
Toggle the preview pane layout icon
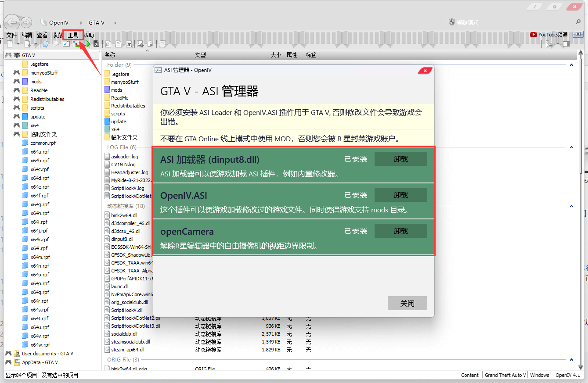(566, 44)
